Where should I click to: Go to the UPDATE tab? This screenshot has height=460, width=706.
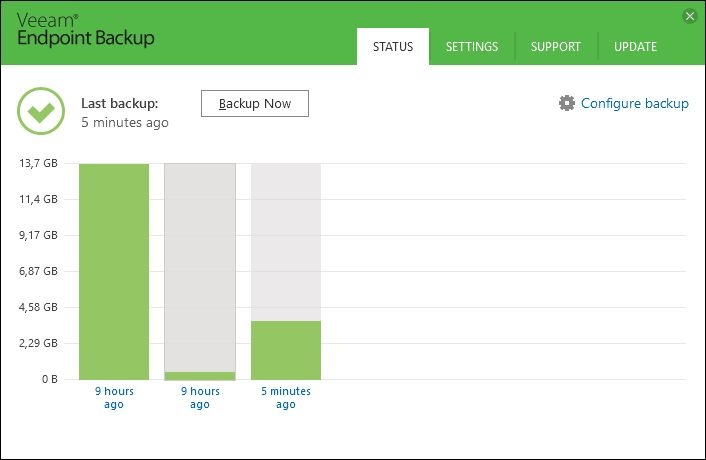click(x=635, y=47)
